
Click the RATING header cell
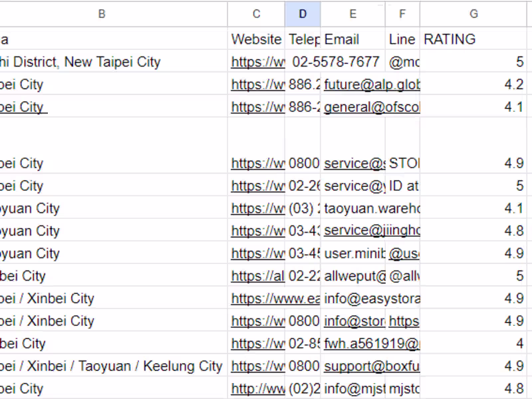coord(473,39)
